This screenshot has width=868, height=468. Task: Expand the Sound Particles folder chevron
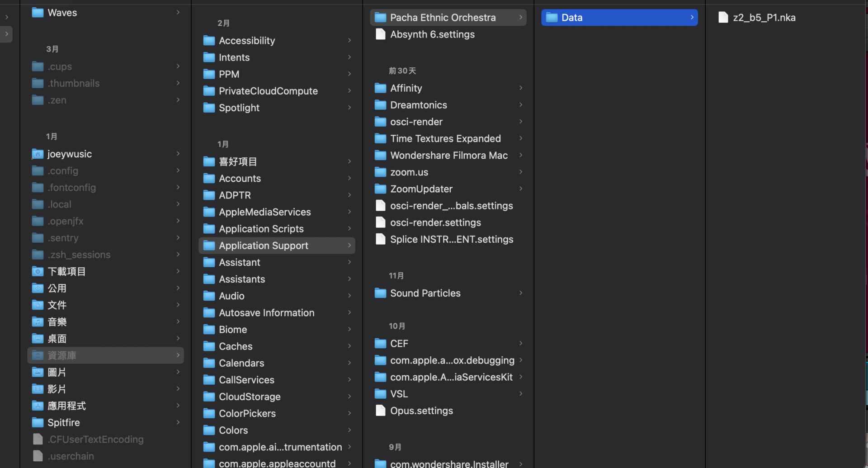click(520, 293)
